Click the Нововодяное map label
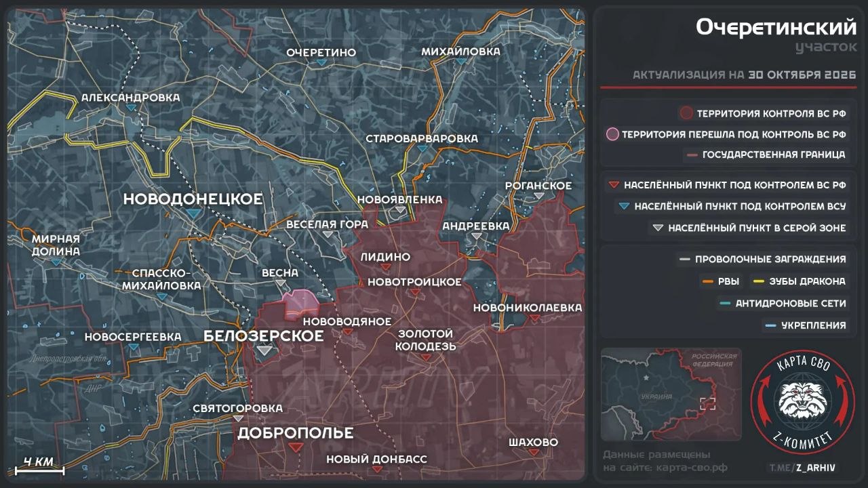The width and height of the screenshot is (868, 488). click(347, 321)
